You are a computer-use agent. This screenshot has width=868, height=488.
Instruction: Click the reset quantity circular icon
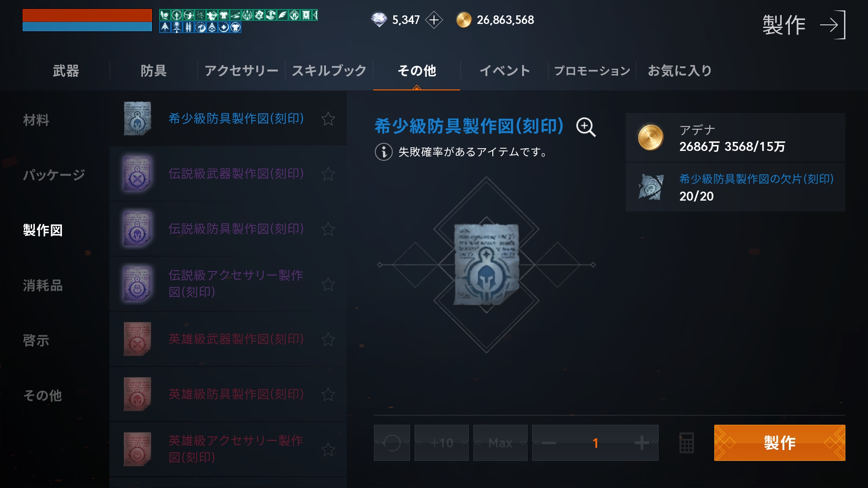click(x=392, y=443)
